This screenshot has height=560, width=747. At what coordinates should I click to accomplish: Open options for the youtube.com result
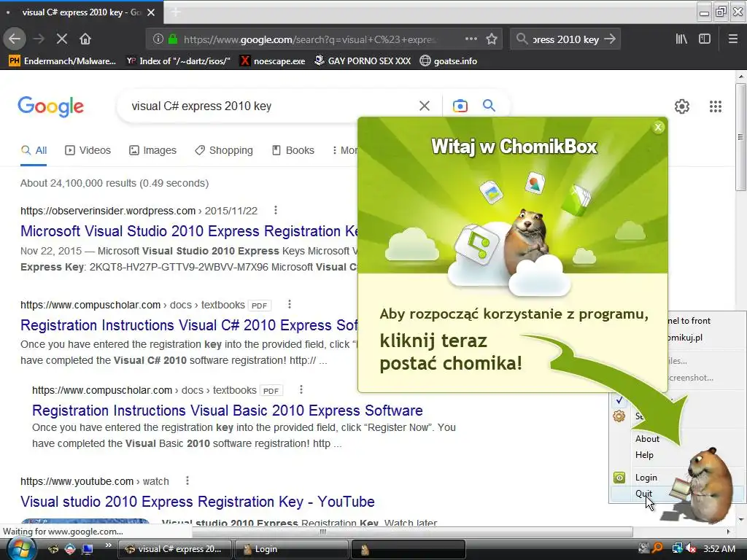click(187, 481)
